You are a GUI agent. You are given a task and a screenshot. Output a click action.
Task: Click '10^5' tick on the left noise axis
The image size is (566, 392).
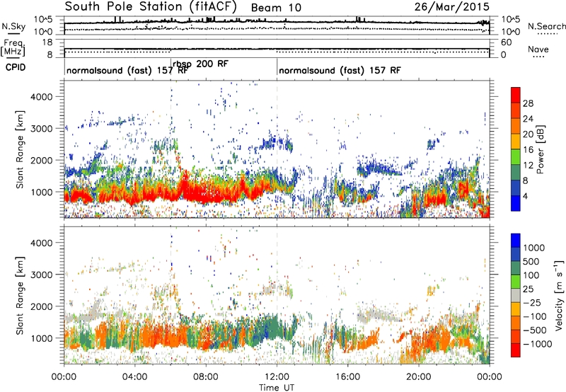tap(43, 19)
